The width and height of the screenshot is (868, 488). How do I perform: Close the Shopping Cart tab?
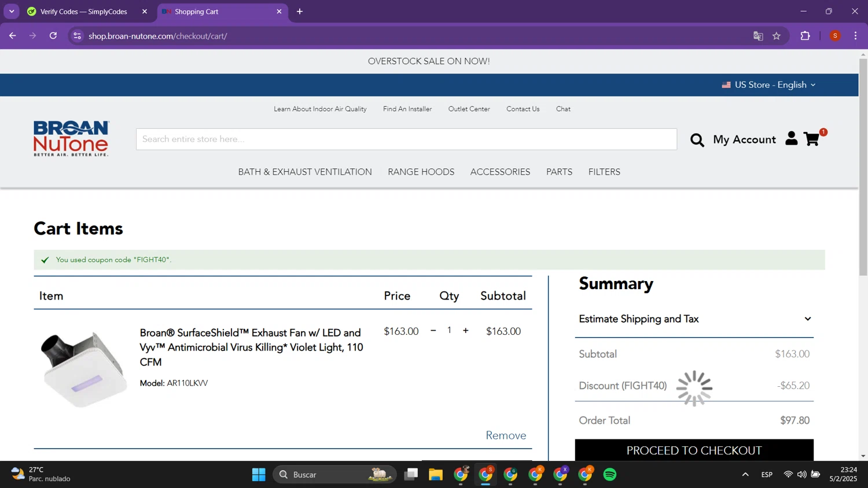click(279, 12)
